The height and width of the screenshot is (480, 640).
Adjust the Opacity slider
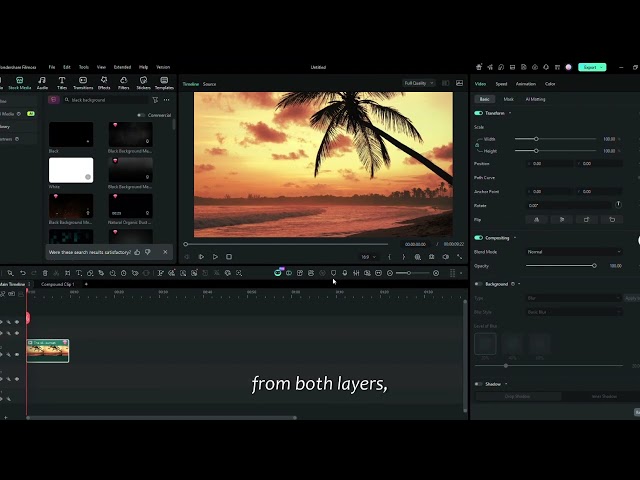[561, 266]
